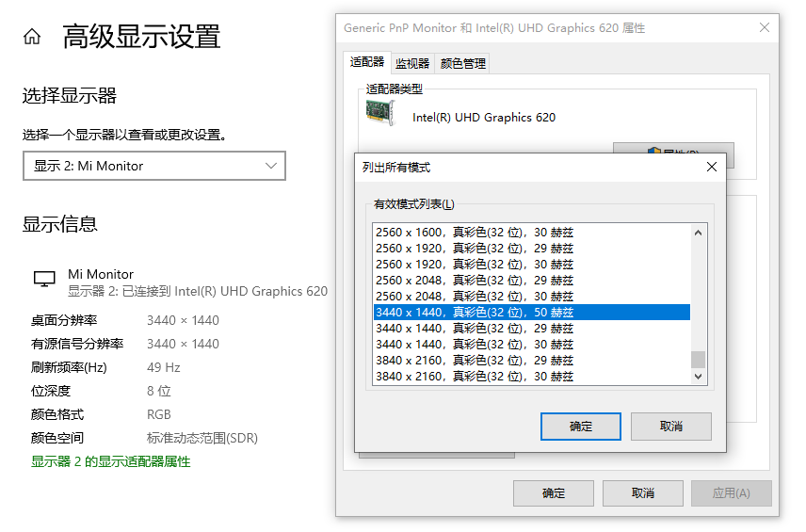The width and height of the screenshot is (806, 532).
Task: Switch to the 颜色管理 tab
Action: pos(462,63)
